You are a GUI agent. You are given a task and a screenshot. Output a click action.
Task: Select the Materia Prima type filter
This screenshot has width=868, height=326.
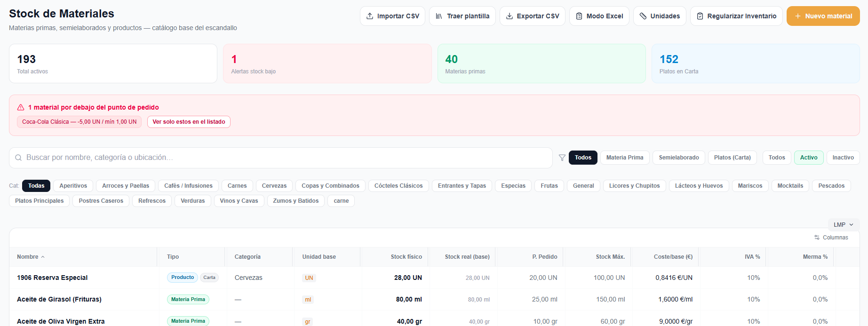point(625,158)
